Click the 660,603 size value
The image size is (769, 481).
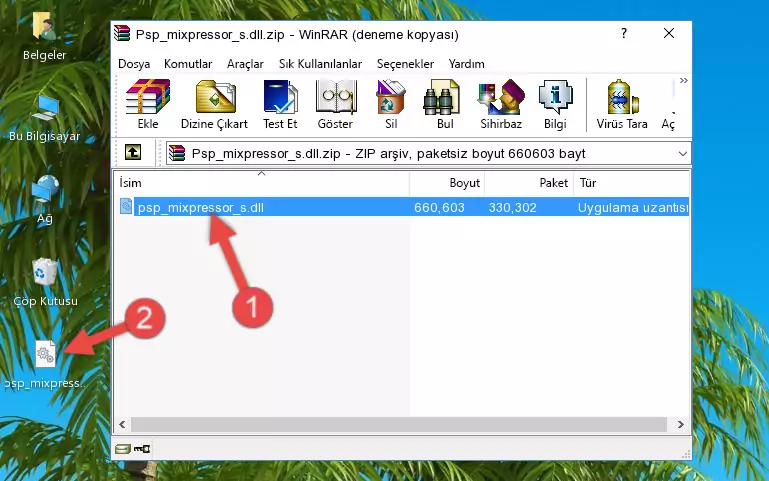439,207
